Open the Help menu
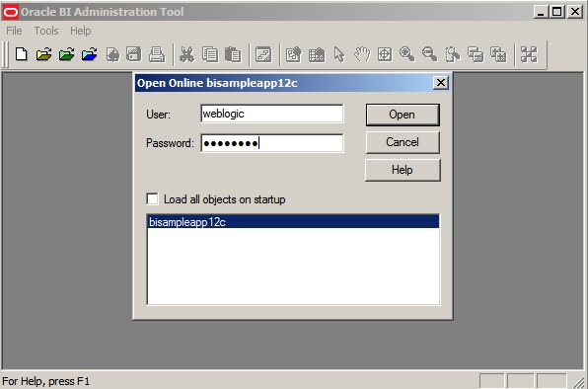Screen dimensions: 588x389 81,31
